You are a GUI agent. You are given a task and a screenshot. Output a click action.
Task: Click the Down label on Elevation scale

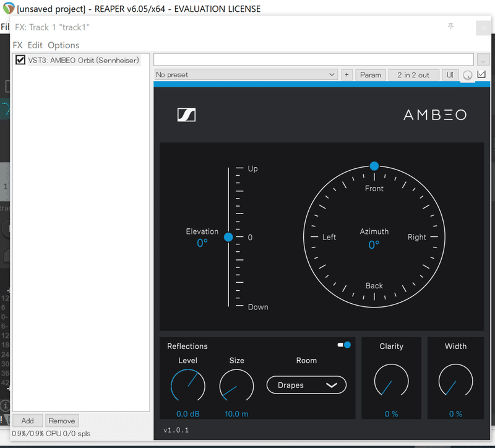pos(258,307)
